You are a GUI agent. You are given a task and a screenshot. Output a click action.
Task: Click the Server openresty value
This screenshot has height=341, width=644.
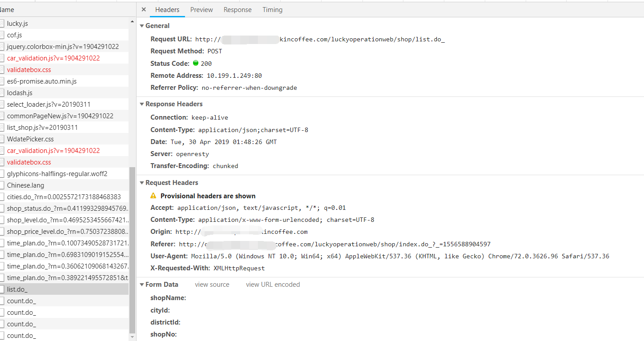193,154
